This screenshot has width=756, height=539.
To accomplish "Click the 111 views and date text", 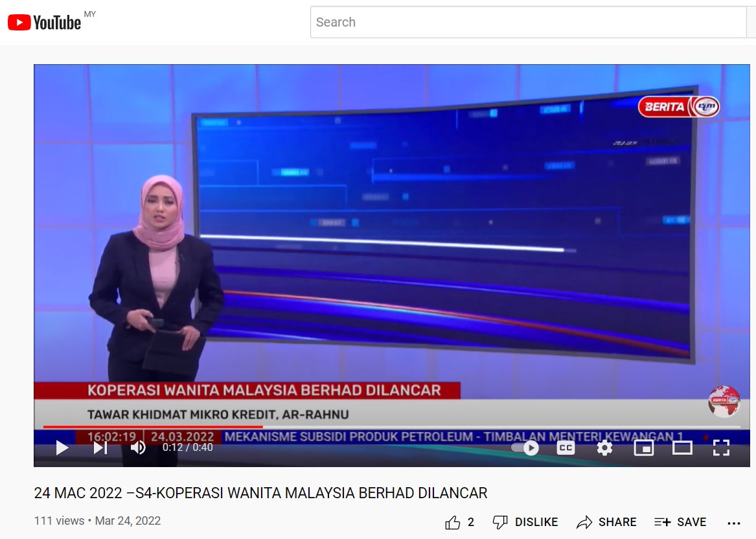I will (x=97, y=521).
